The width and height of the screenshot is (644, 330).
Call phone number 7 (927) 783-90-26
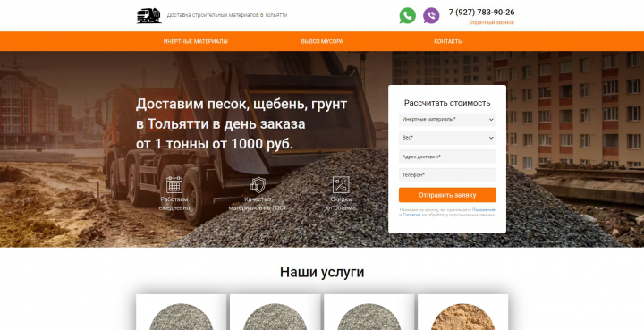point(481,13)
